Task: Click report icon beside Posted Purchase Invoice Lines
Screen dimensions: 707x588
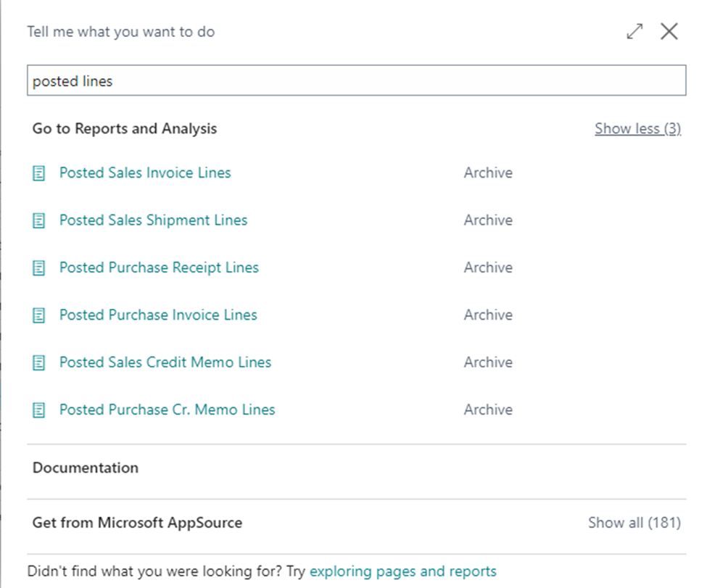Action: click(x=39, y=315)
